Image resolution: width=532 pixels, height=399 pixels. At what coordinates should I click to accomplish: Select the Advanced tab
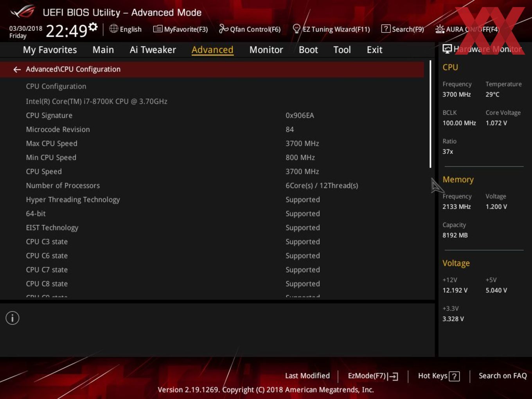(x=212, y=50)
